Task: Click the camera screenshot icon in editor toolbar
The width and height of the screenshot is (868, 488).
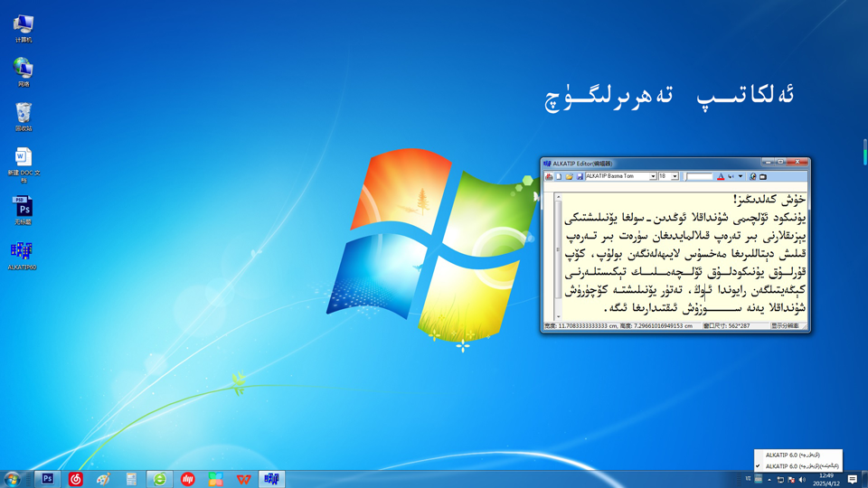Action: pyautogui.click(x=763, y=177)
